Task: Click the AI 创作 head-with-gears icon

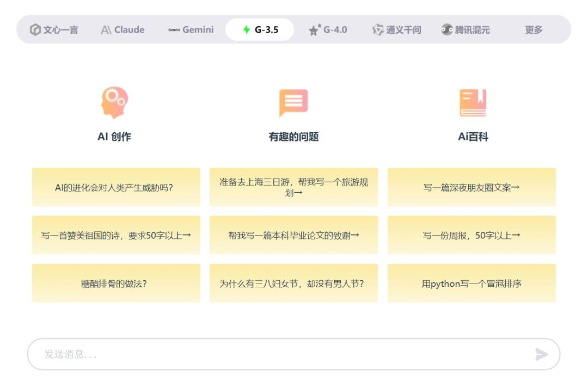Action: [114, 102]
